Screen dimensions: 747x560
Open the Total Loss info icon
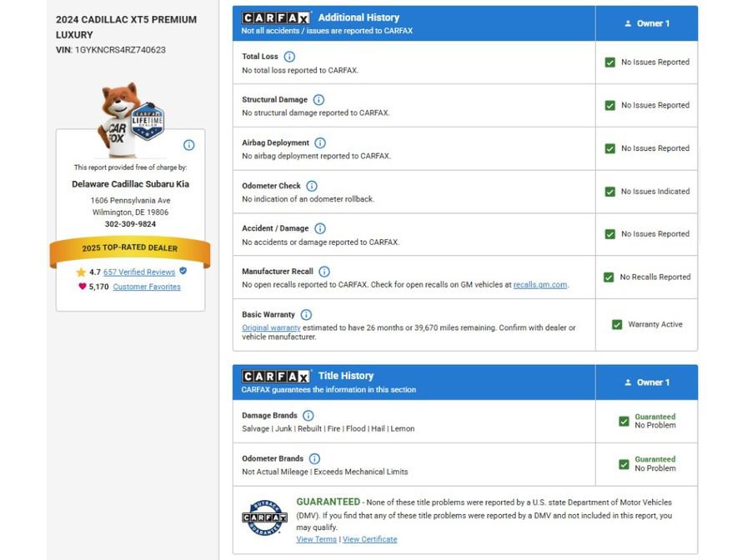[289, 57]
